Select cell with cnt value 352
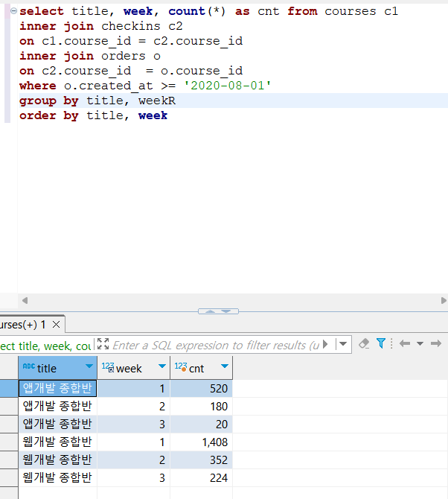 coord(201,460)
